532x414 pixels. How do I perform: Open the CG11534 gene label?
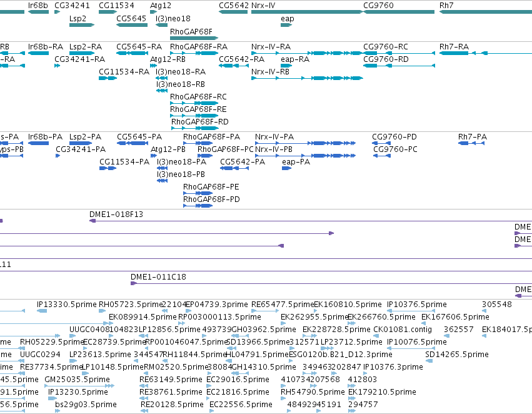(x=116, y=6)
